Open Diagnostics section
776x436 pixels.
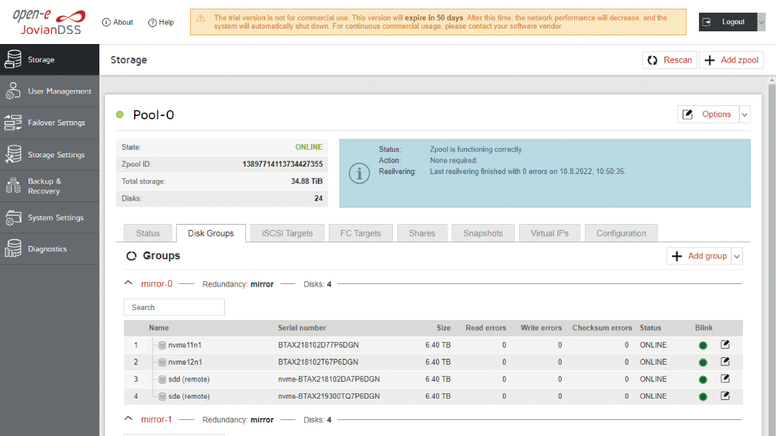(49, 249)
